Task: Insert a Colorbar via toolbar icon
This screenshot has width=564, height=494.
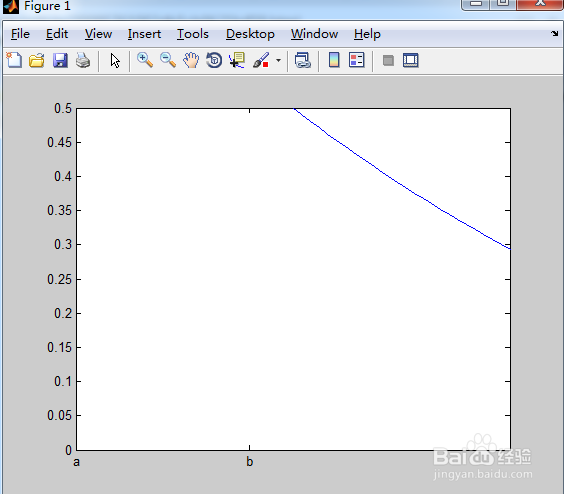Action: pos(334,60)
